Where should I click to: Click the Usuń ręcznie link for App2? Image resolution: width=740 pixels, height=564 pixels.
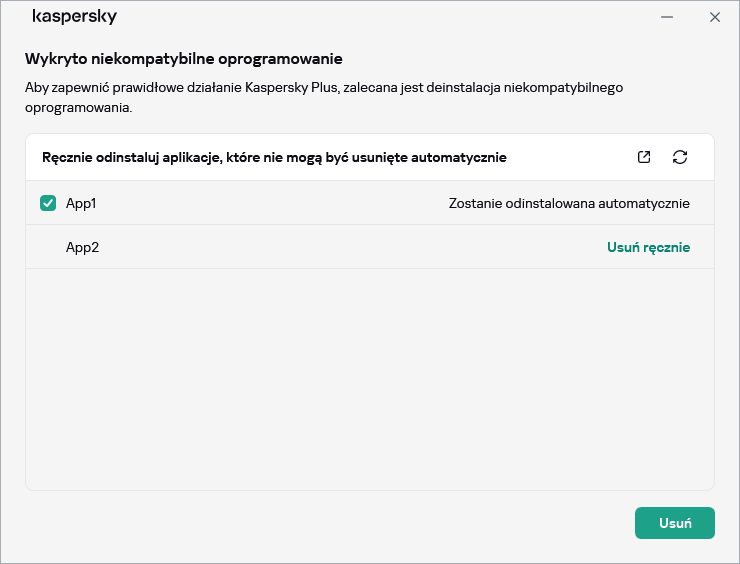click(x=648, y=247)
